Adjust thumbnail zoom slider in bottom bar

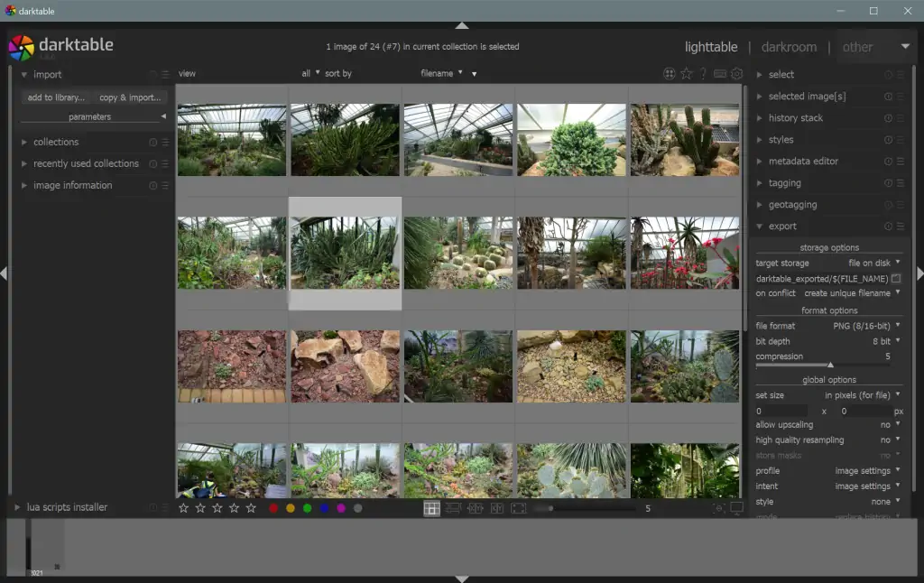585,508
